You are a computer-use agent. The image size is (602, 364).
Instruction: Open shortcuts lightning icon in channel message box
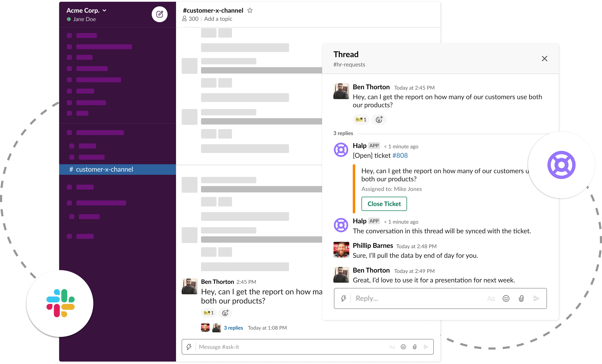(189, 347)
